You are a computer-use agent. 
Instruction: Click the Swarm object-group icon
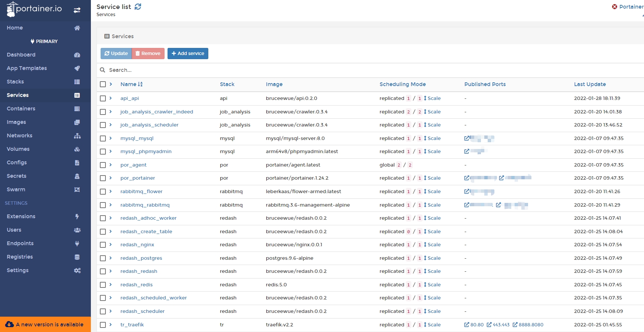coord(77,190)
